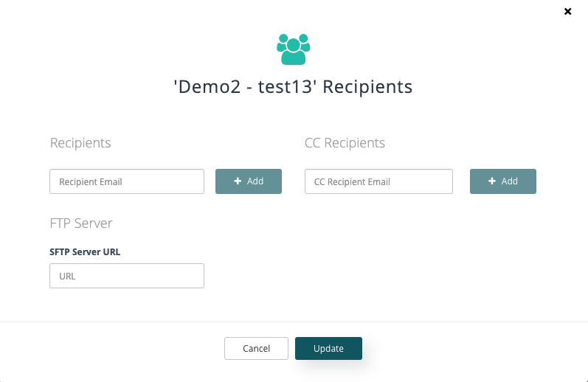Image resolution: width=588 pixels, height=382 pixels.
Task: Add the entered recipient email address
Action: point(248,181)
